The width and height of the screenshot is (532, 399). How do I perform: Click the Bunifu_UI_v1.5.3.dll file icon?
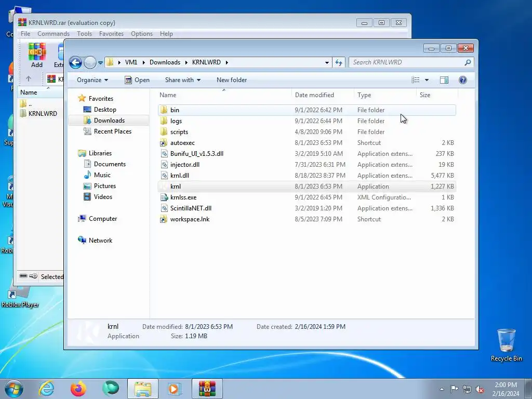tap(164, 154)
